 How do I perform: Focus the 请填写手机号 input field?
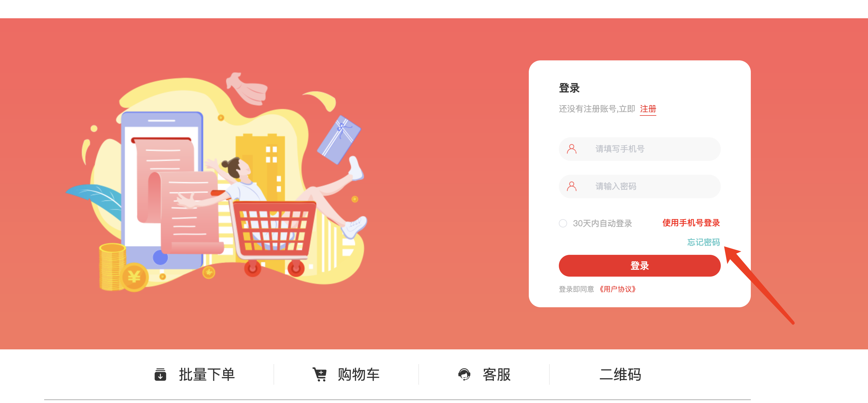[639, 149]
